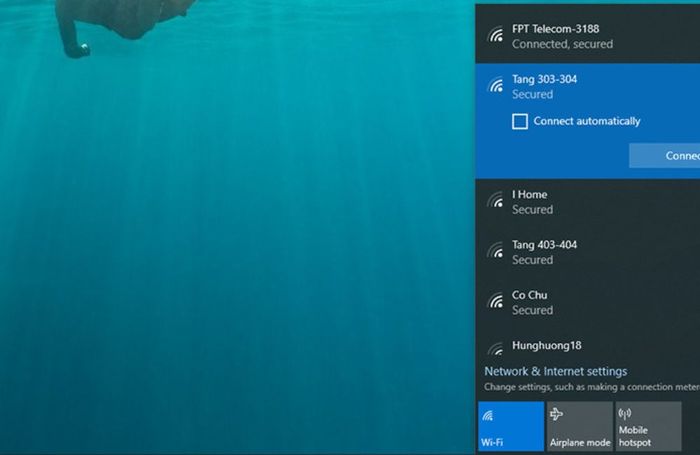Select the Tang 403-404 network name
Viewport: 700px width, 455px height.
(x=544, y=245)
